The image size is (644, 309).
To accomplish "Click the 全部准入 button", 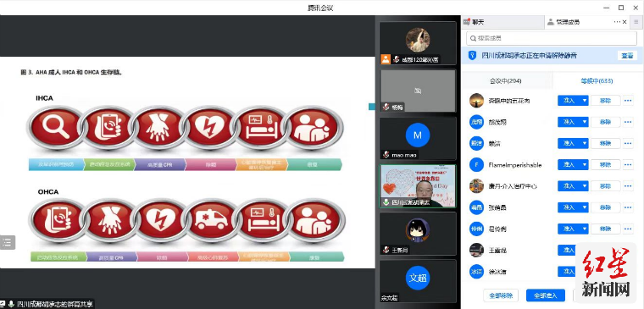I will (546, 295).
